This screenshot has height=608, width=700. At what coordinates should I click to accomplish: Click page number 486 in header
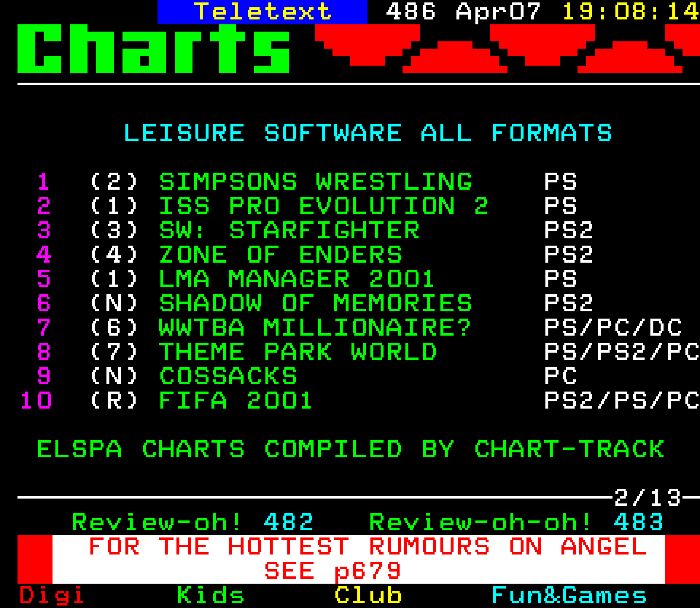(x=410, y=12)
